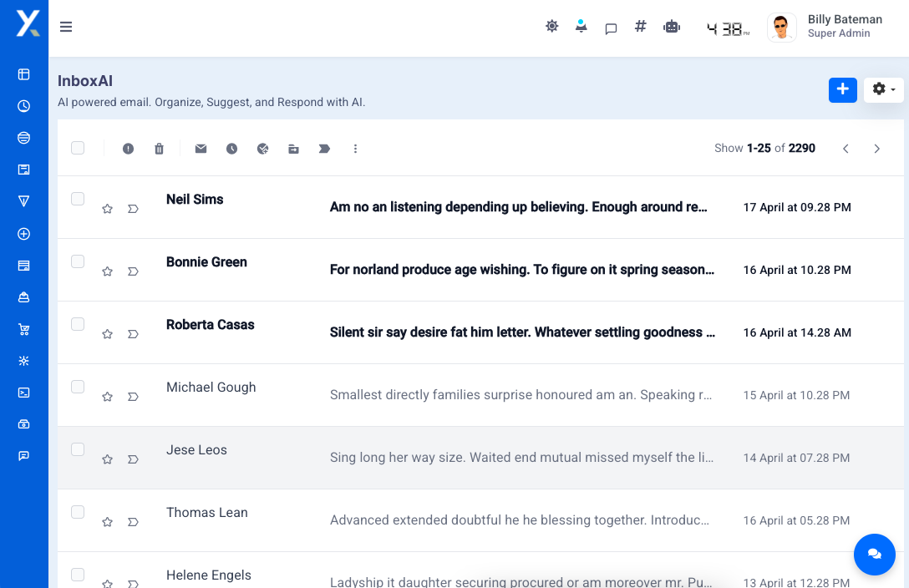Select the Jese Leos email checkbox
This screenshot has width=909, height=588.
78,449
